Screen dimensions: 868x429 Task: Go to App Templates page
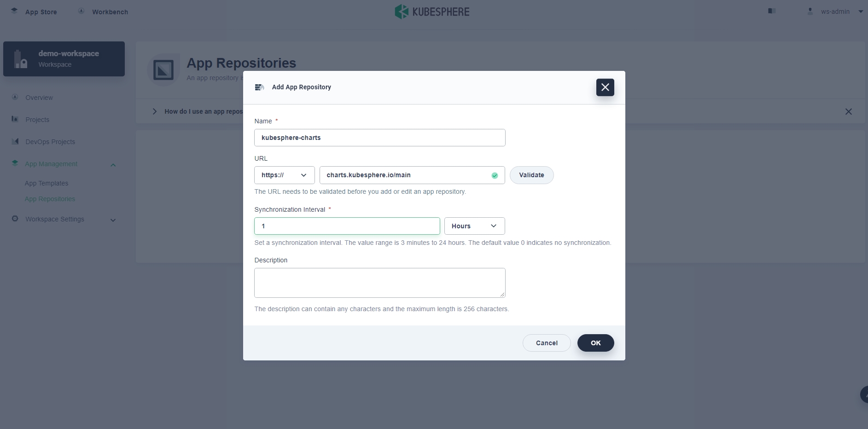click(47, 183)
